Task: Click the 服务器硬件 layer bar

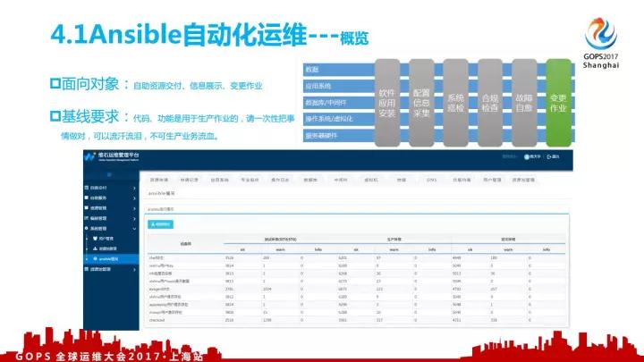Action: pos(339,136)
